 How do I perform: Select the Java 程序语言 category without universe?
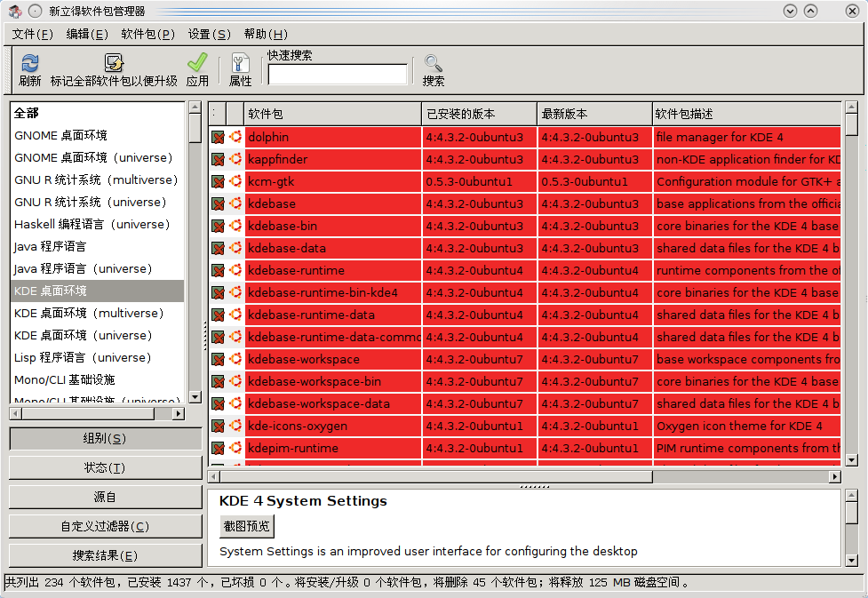tap(98, 246)
